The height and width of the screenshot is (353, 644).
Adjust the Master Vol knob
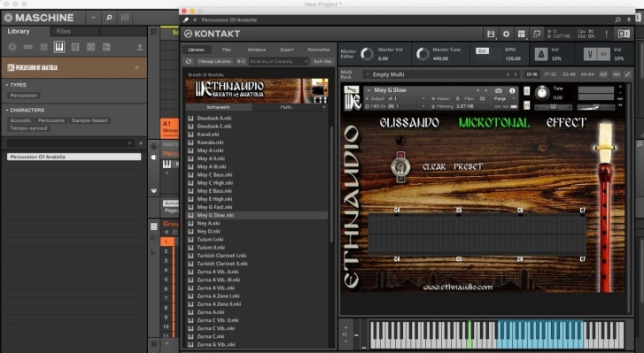pyautogui.click(x=367, y=54)
